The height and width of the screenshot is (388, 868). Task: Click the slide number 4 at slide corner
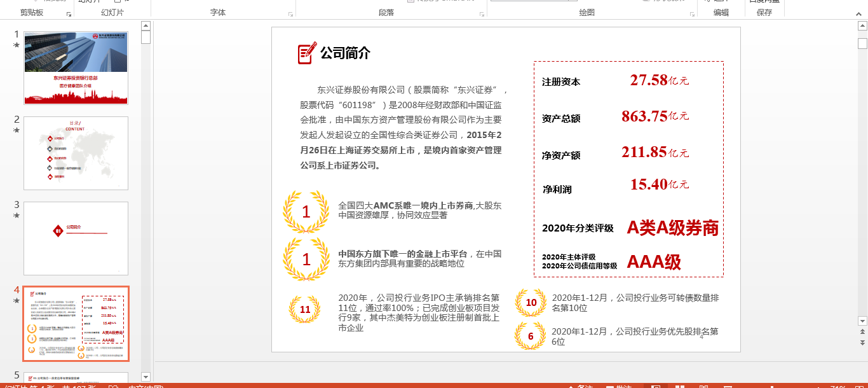click(x=702, y=337)
